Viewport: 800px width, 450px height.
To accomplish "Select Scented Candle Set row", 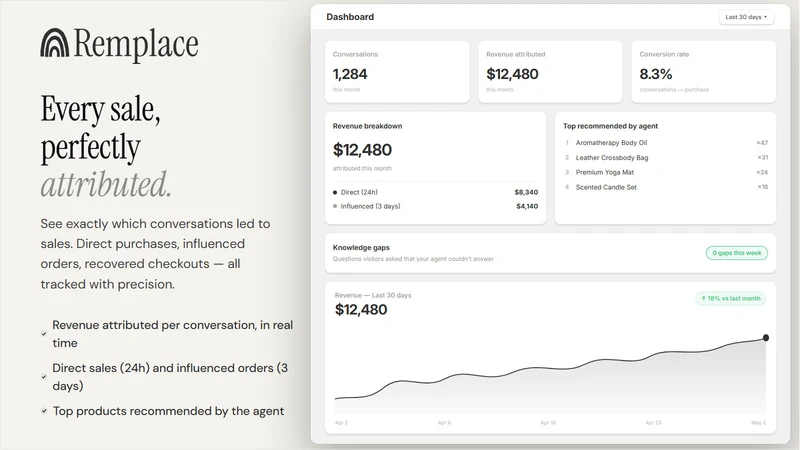I will pos(666,187).
